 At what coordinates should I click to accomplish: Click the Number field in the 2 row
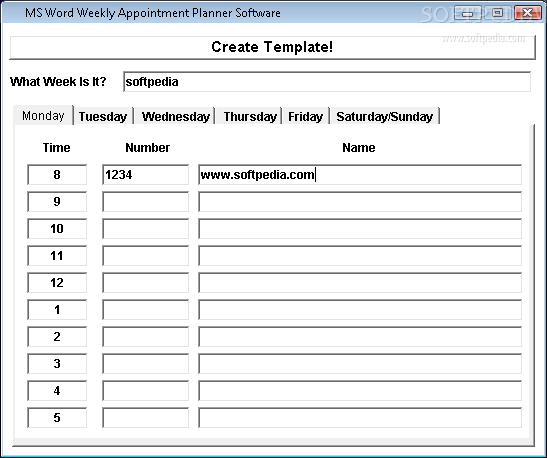click(x=145, y=337)
